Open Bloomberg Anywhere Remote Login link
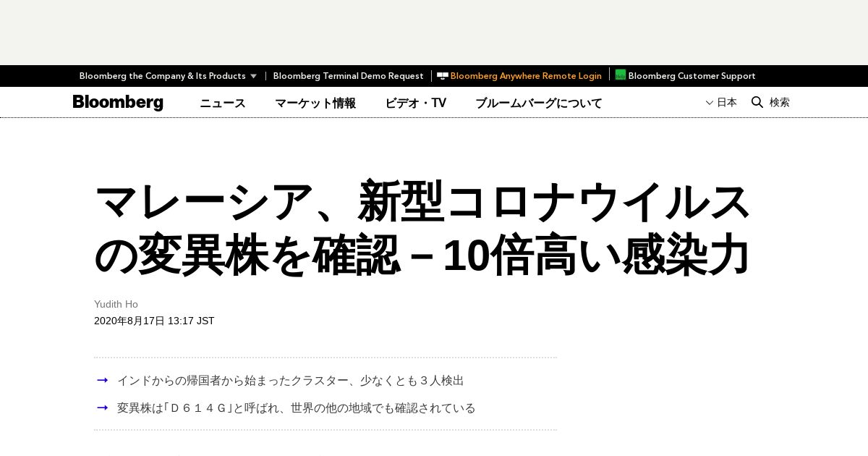The image size is (868, 456). coord(526,76)
